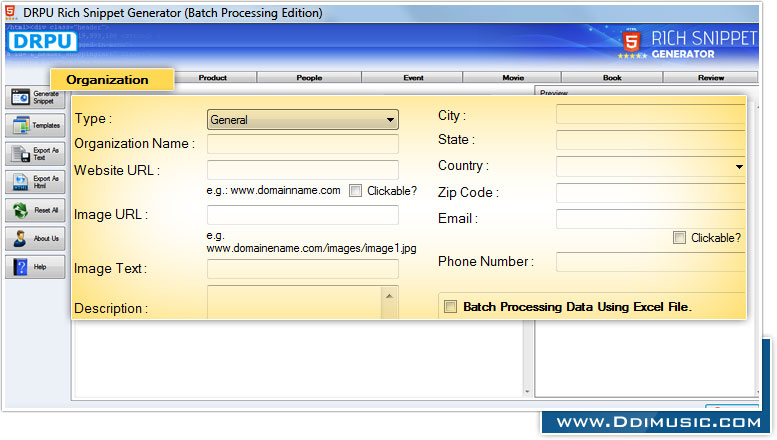Click the 'e.g.: www.domainname.com' hint text
Screen dimensions: 777x440
[x=274, y=190]
